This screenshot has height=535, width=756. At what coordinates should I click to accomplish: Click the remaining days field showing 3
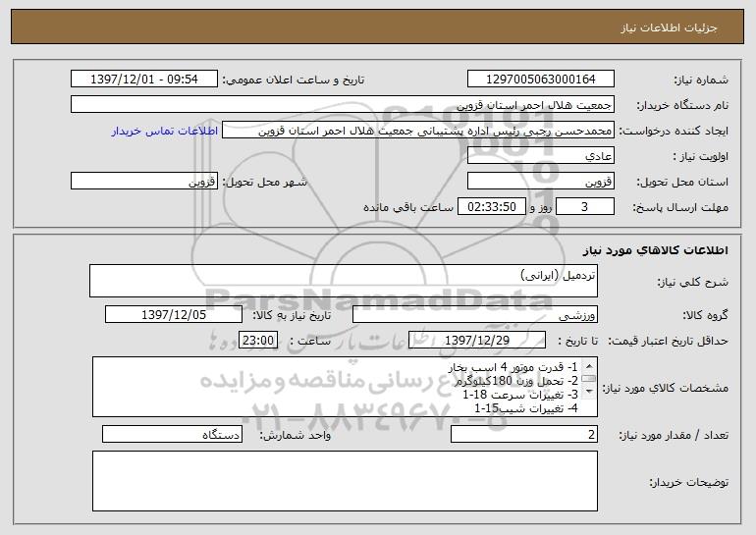(x=585, y=207)
